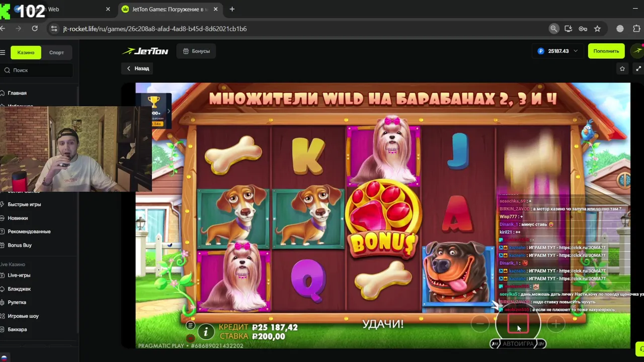
Task: Expand the game to fullscreen
Action: pos(638,68)
